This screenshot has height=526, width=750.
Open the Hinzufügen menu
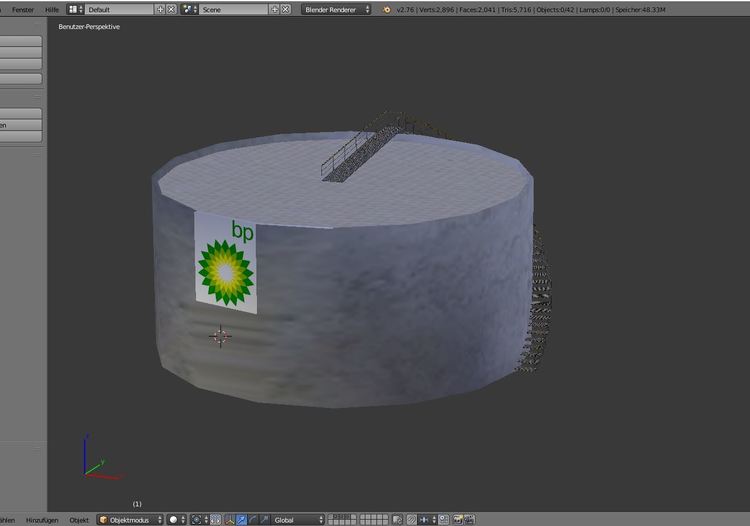[42, 520]
